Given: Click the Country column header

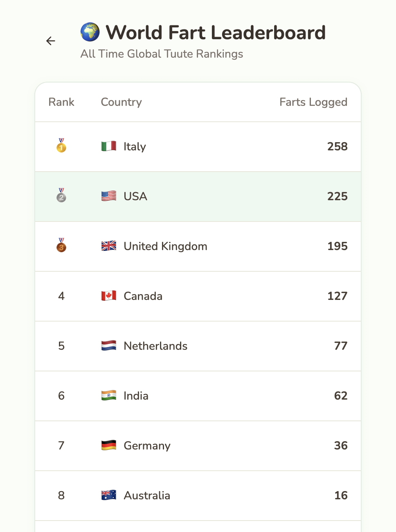Looking at the screenshot, I should 122,102.
